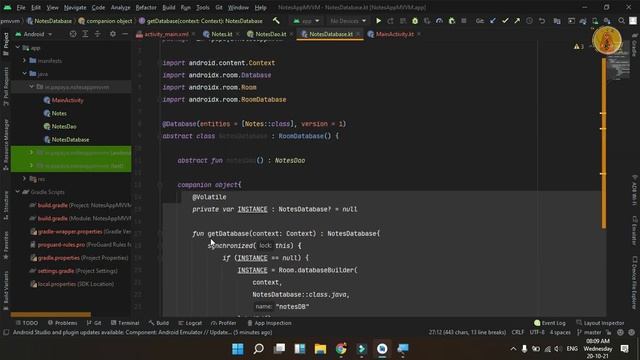Open the Refactor menu
640x360 pixels.
(x=146, y=7)
